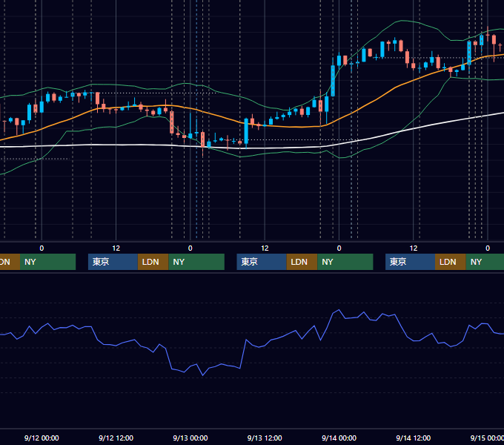The height and width of the screenshot is (445, 504).
Task: Select the 東京 session block above 9/14 12:00
Action: 410,262
